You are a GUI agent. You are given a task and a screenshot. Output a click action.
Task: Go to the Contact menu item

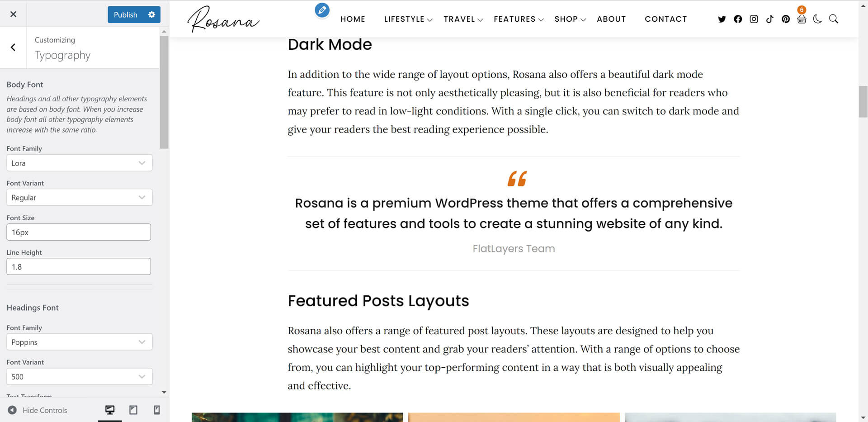pos(665,19)
